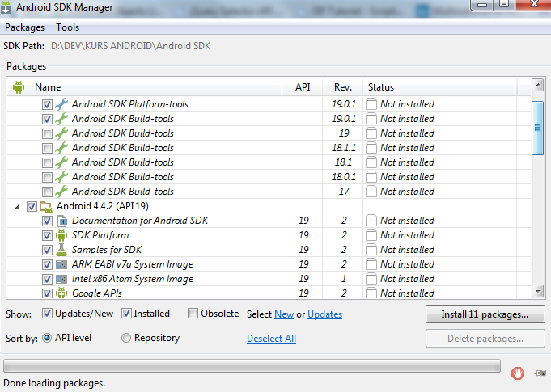Click the wrench icon for Build-tools rev 19
The image size is (551, 392).
pyautogui.click(x=61, y=133)
